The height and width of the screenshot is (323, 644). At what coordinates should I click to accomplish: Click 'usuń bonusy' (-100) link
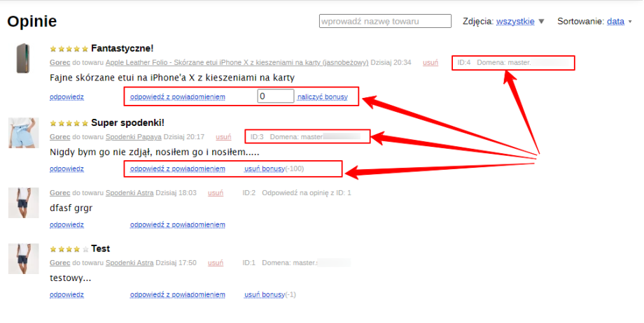[x=264, y=168]
